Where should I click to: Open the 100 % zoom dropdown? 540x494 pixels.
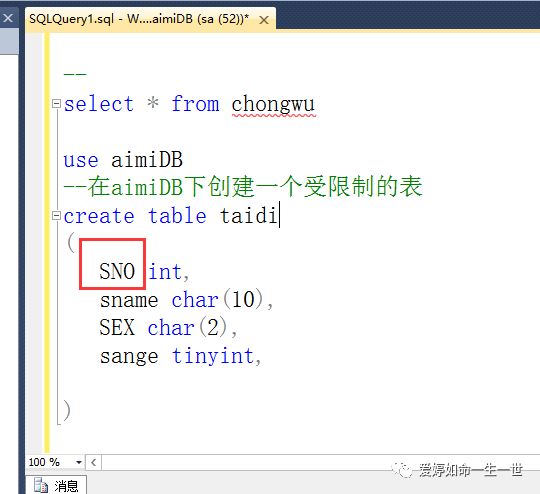click(79, 462)
